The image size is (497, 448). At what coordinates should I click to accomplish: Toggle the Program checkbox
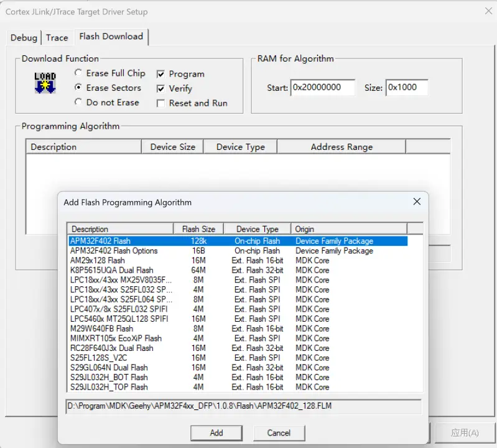tap(160, 73)
